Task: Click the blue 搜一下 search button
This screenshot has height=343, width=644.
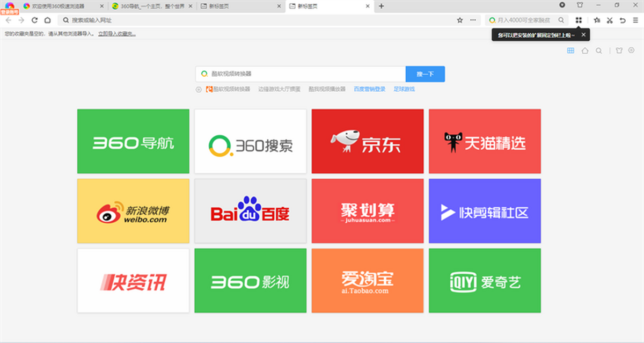Action: point(425,74)
